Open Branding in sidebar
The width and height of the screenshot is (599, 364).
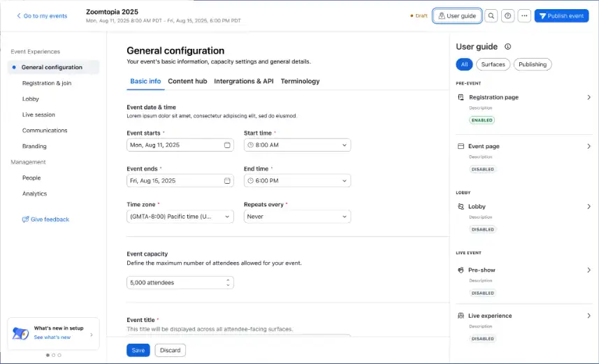point(34,146)
